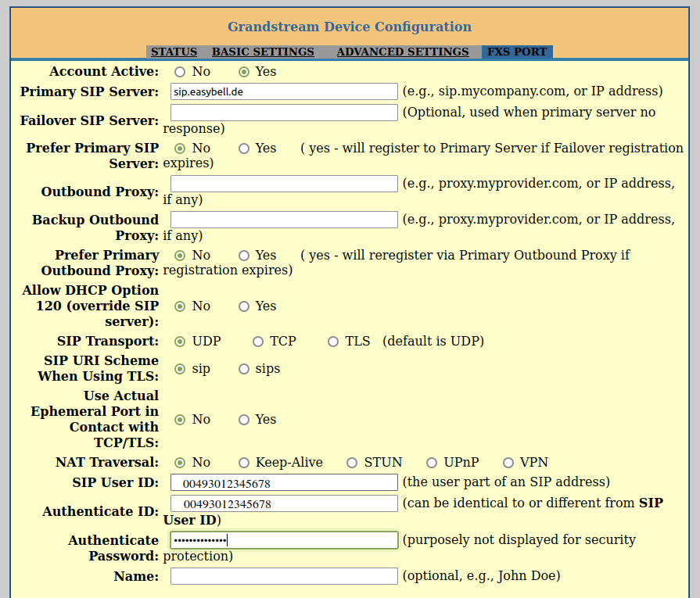Click the Outbound Proxy input field
Viewport: 700px width, 598px height.
pyautogui.click(x=284, y=184)
